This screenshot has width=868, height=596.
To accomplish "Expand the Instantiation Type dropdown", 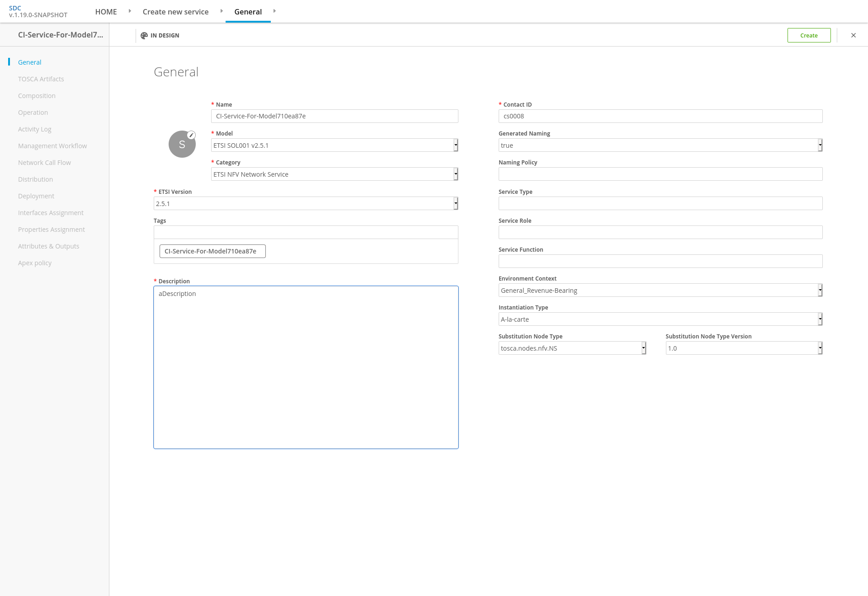I will pos(660,319).
